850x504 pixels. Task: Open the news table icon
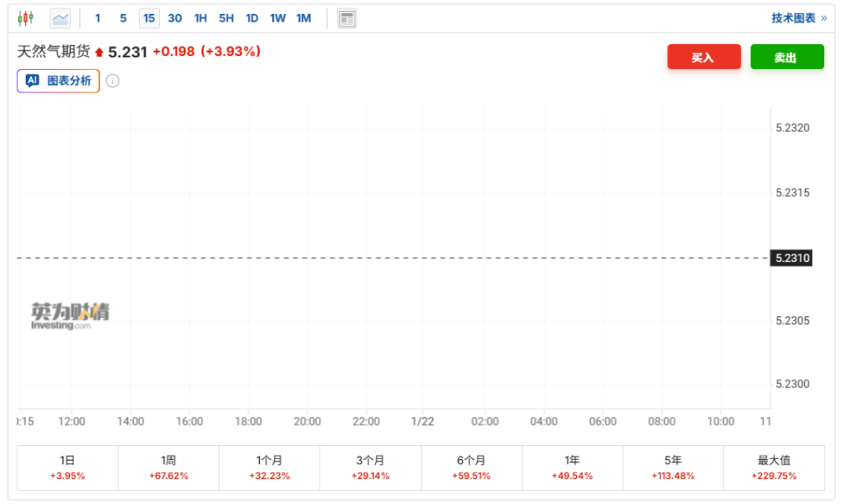click(347, 18)
